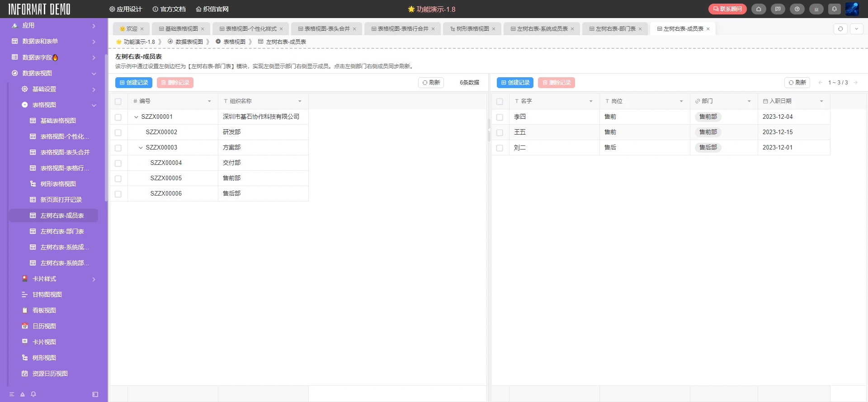Toggle select-all checkbox in right table header
Screen dimensions: 868x402
click(500, 102)
